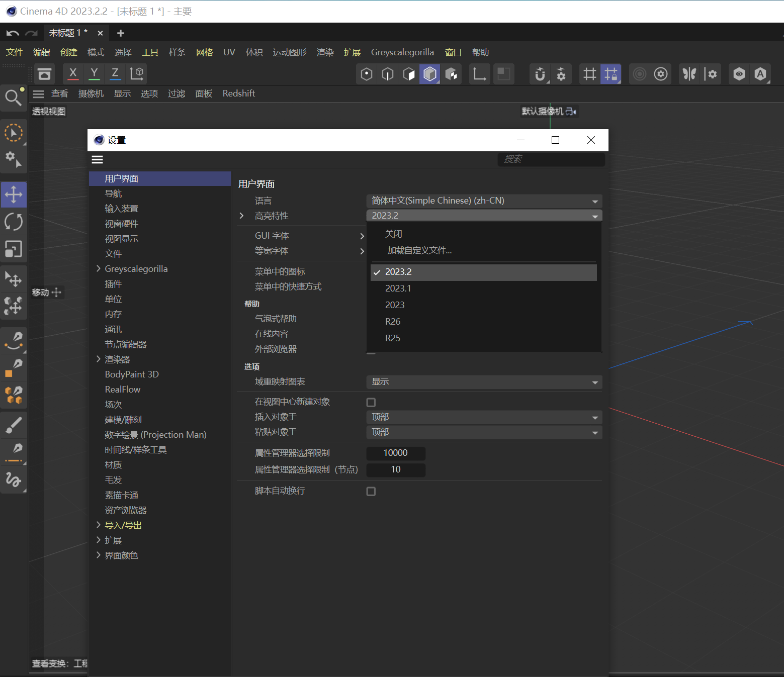The width and height of the screenshot is (784, 677).
Task: Expand the 渲染器 tree item
Action: 99,359
